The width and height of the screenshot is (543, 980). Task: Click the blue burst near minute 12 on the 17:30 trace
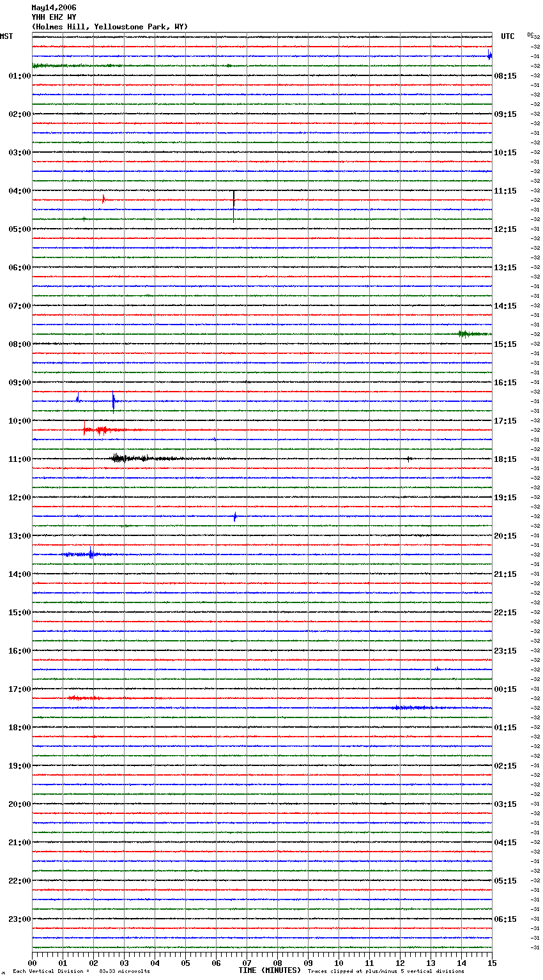[x=412, y=707]
